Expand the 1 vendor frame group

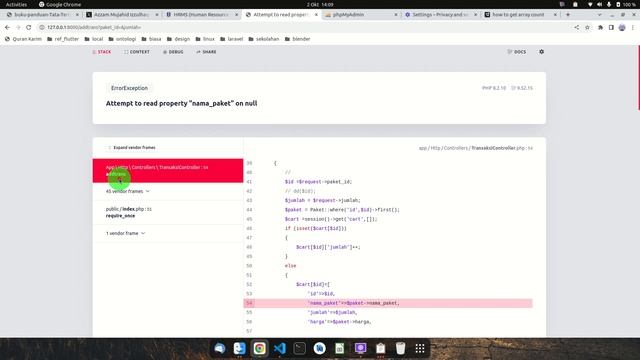tap(125, 233)
